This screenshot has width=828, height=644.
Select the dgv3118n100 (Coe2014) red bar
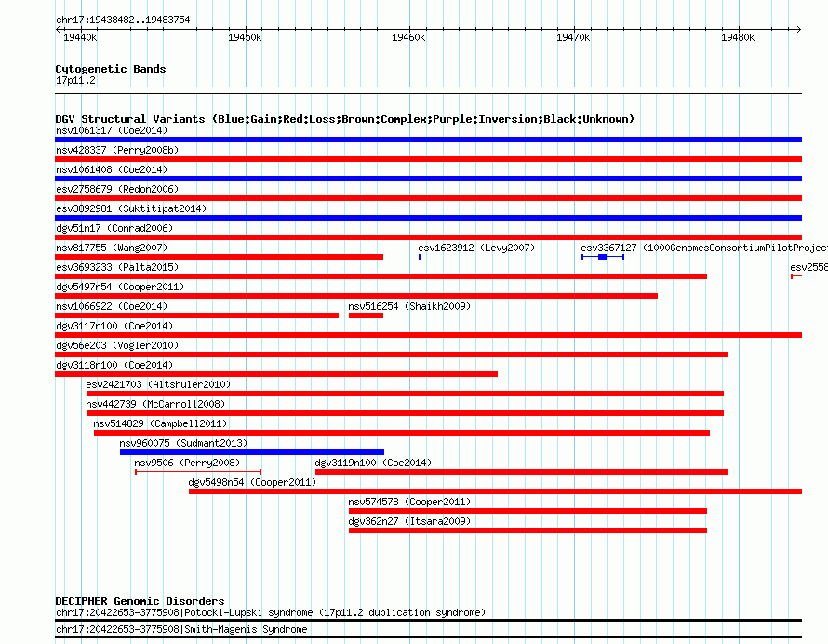coord(276,374)
